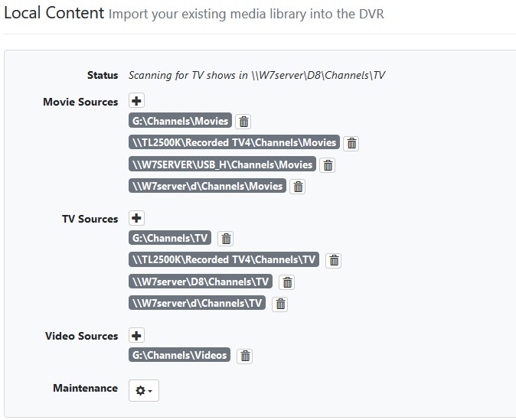Image resolution: width=516 pixels, height=420 pixels.
Task: Click the G:\Channels\TV path label
Action: pyautogui.click(x=171, y=238)
